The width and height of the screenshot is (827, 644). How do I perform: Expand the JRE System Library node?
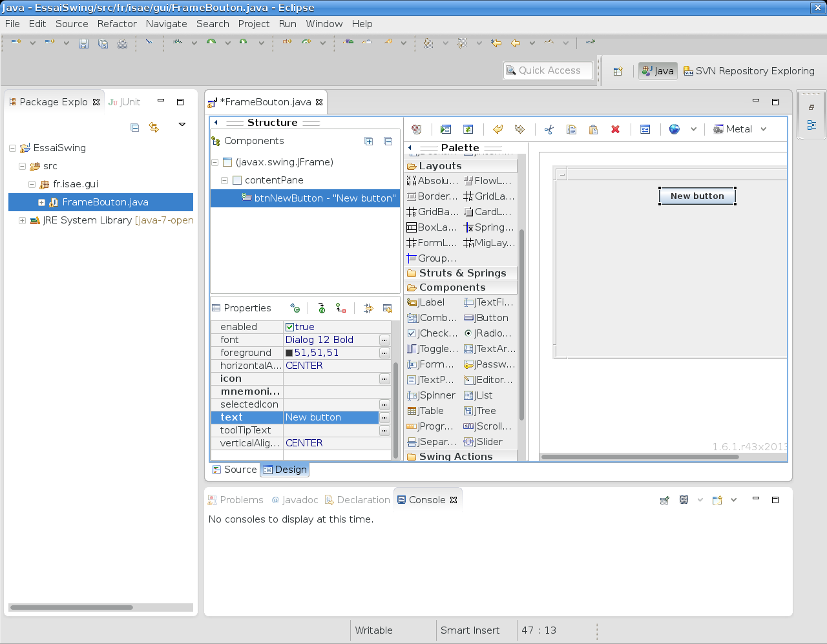click(22, 220)
